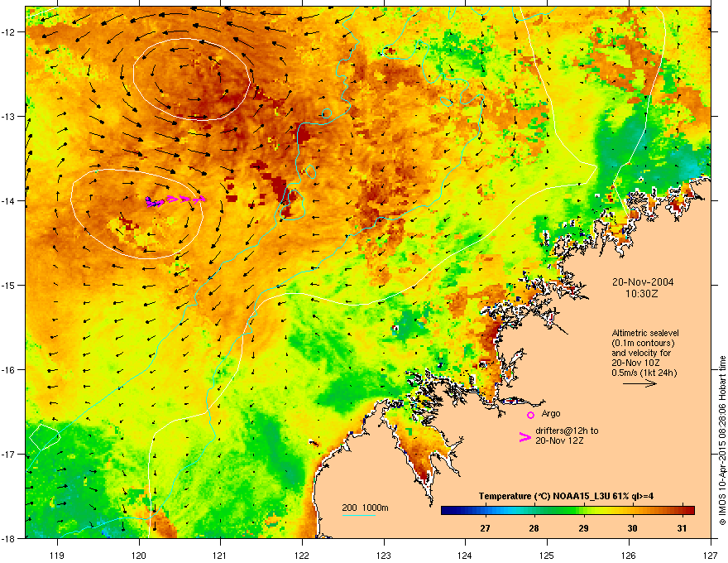Click colorbar tick label 30

point(632,528)
